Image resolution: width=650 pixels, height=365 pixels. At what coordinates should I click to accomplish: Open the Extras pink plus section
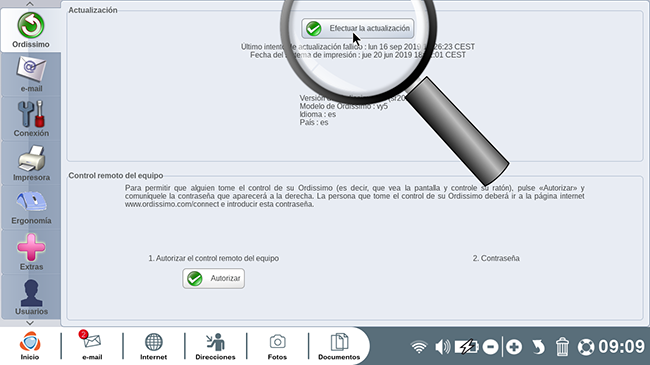[x=31, y=252]
